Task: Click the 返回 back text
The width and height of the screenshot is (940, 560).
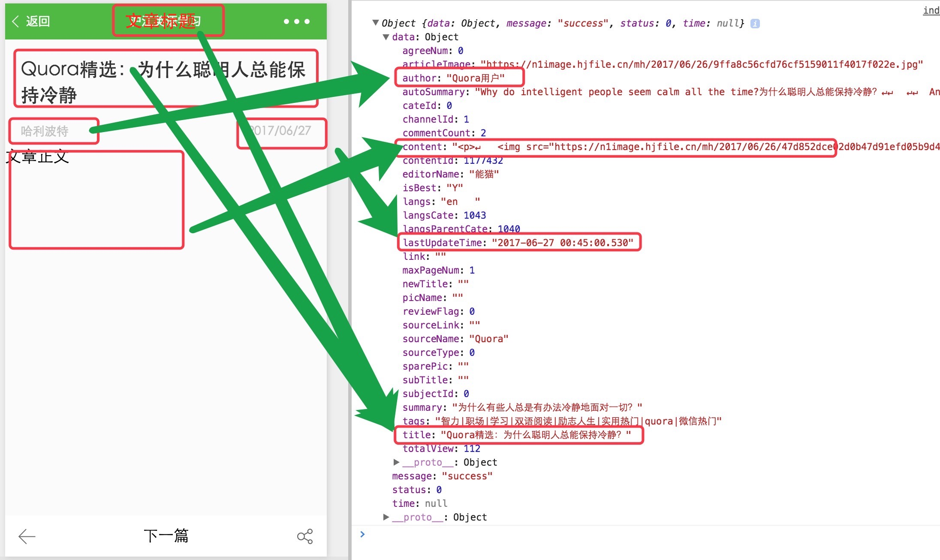Action: pyautogui.click(x=38, y=21)
